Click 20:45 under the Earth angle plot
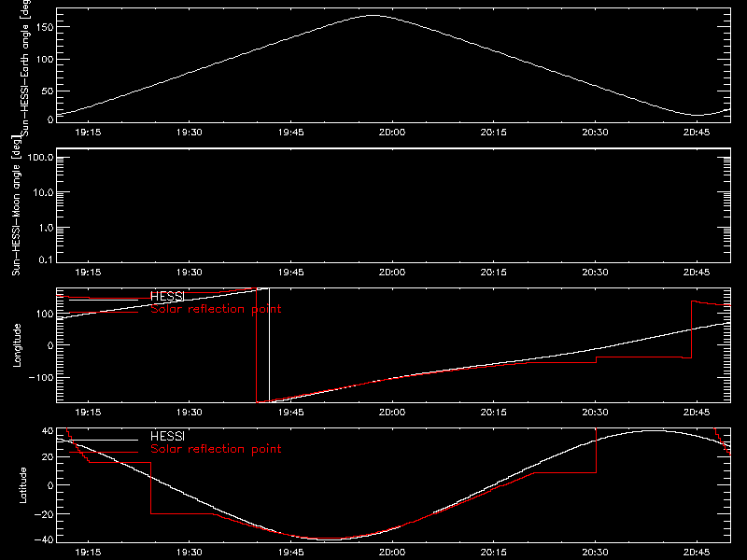 pos(697,133)
